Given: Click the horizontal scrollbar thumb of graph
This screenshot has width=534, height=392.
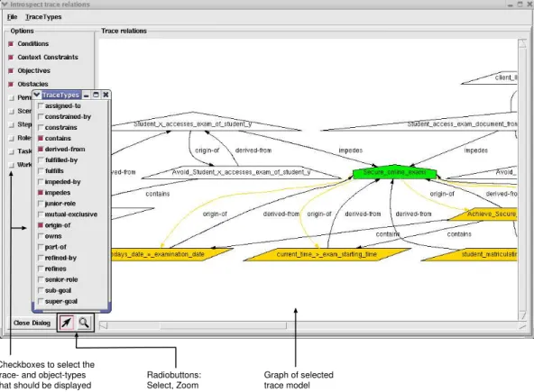Looking at the screenshot, I should (x=224, y=325).
